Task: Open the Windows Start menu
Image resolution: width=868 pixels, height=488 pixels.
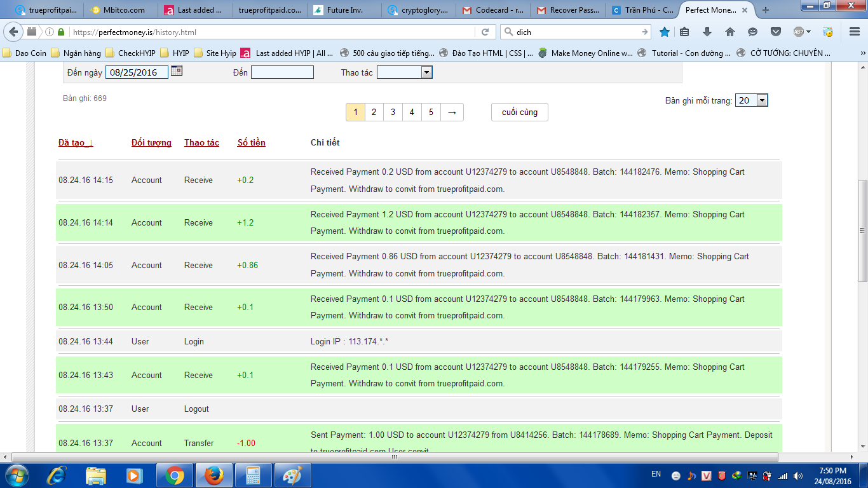Action: [17, 475]
